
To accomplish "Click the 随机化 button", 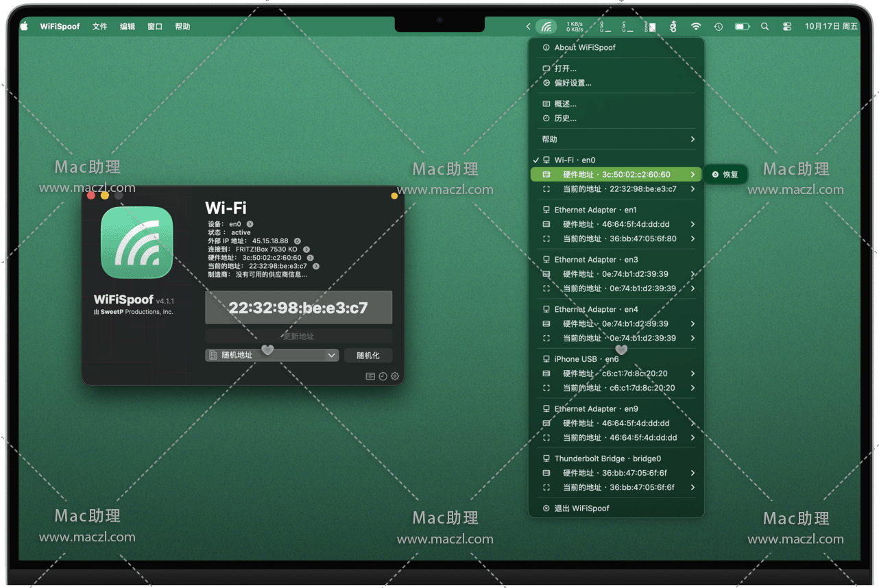I will coord(368,355).
